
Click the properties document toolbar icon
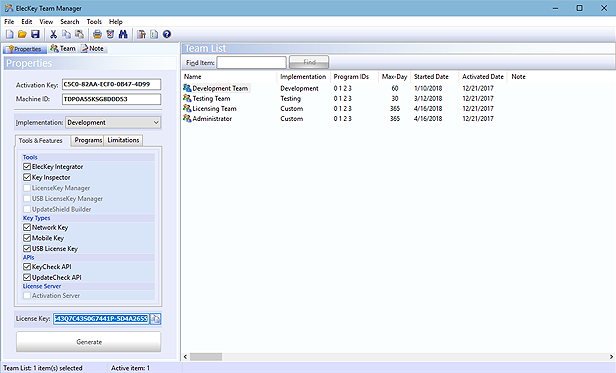[141, 35]
